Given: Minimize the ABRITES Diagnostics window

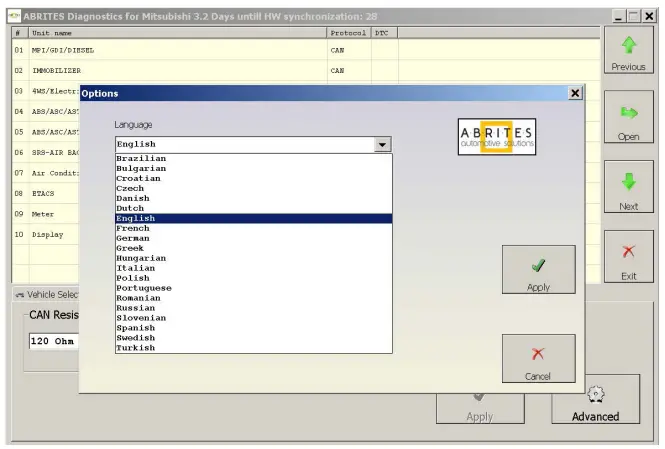Looking at the screenshot, I should (x=619, y=17).
